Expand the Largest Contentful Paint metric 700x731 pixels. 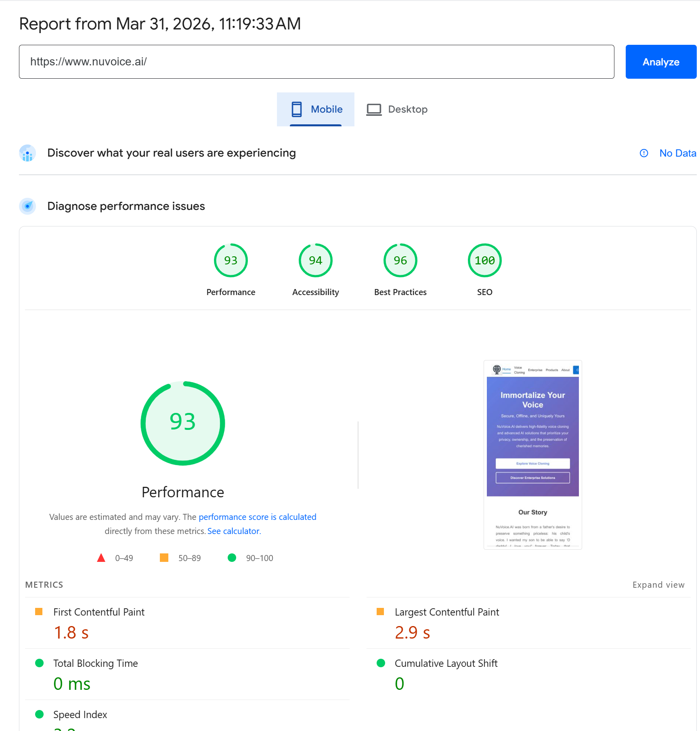[x=446, y=612]
